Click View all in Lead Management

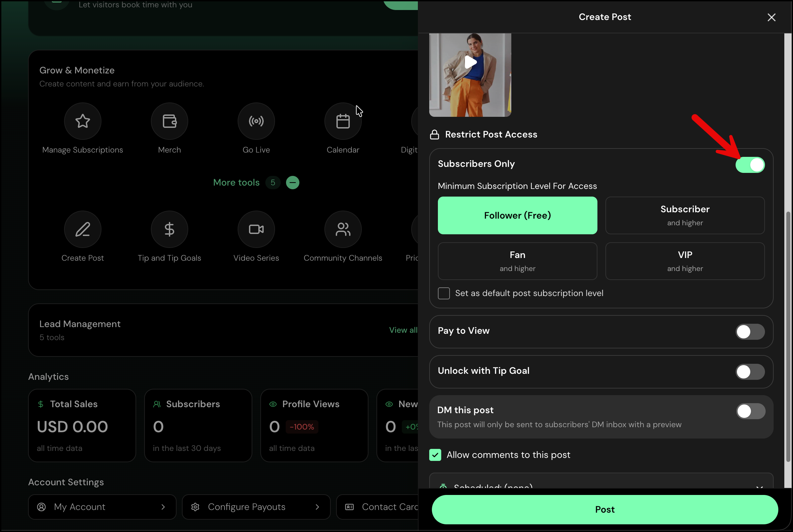point(403,330)
